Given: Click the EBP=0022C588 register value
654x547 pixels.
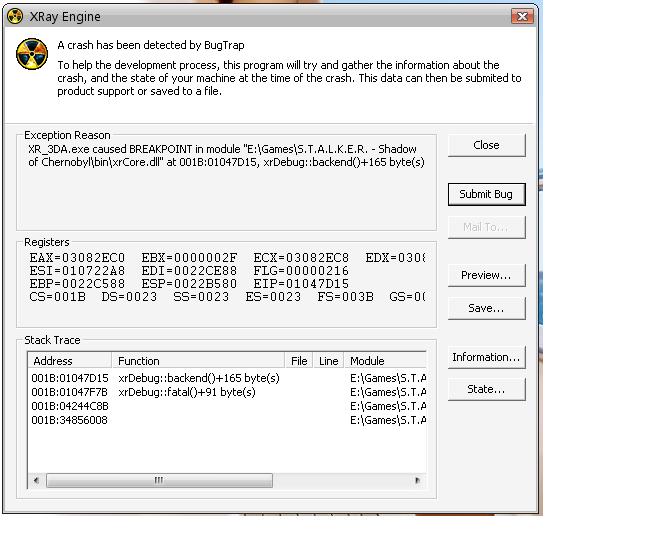Looking at the screenshot, I should point(77,284).
